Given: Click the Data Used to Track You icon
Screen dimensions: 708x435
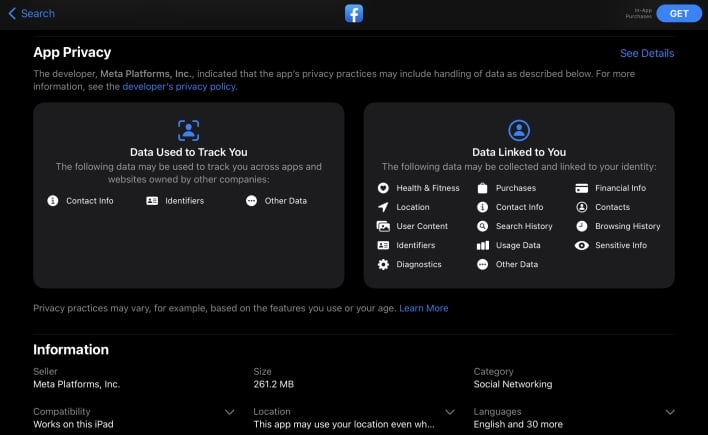Looking at the screenshot, I should [188, 131].
